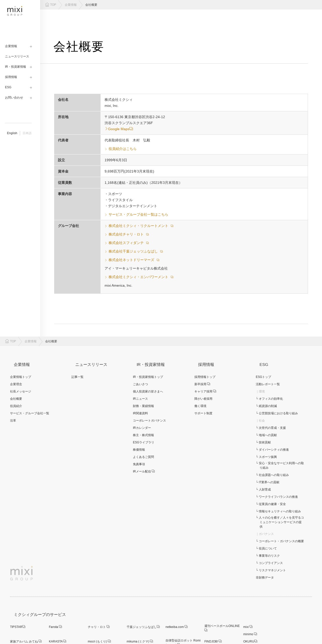Click 企業情報 in top breadcrumb
Viewport: 322px width, 644px height.
coord(71,5)
